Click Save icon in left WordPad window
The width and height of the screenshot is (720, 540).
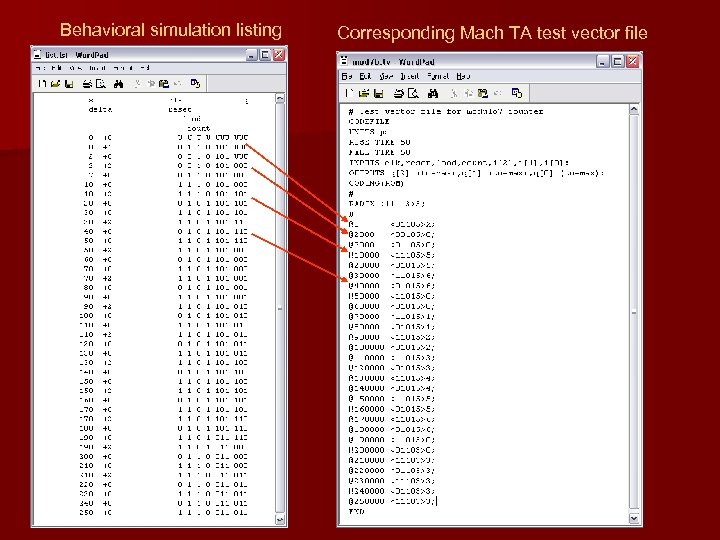coord(69,84)
